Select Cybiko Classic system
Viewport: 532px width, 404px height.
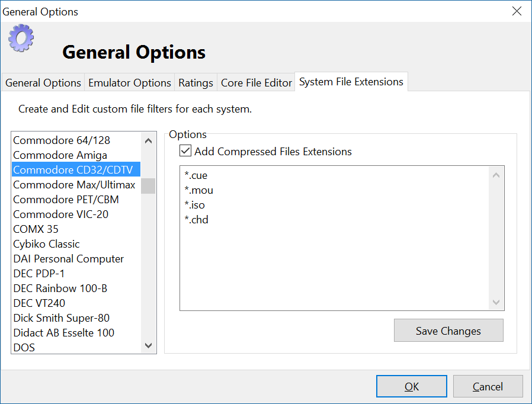click(x=76, y=244)
